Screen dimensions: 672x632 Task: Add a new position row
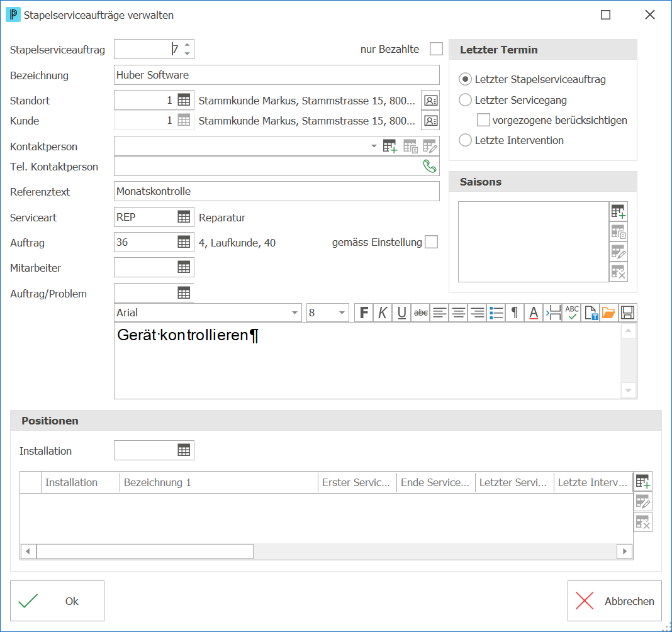coord(643,481)
